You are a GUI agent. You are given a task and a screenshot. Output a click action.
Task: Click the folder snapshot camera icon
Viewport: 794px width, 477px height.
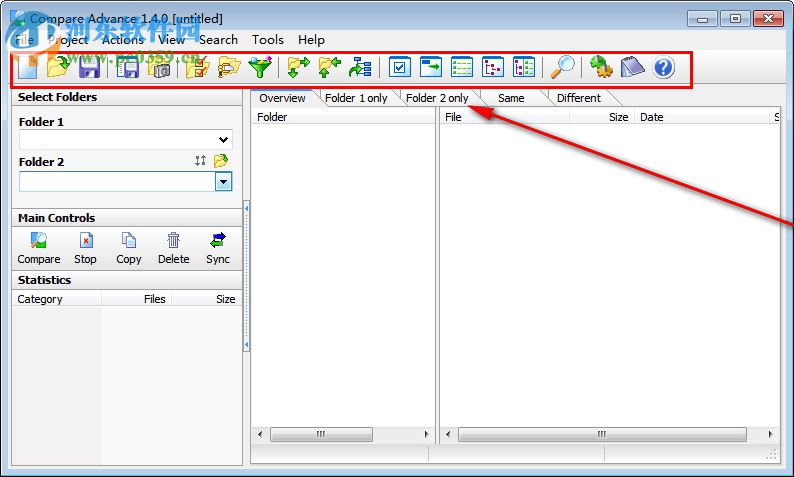pos(159,67)
